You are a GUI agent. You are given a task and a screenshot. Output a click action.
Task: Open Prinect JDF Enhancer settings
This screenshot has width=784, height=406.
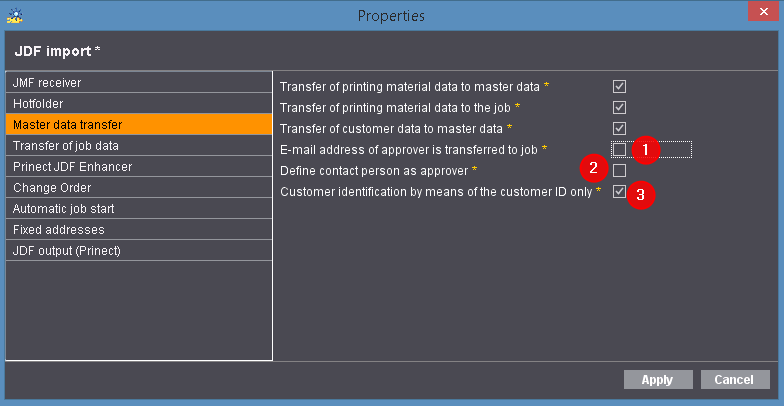(139, 166)
